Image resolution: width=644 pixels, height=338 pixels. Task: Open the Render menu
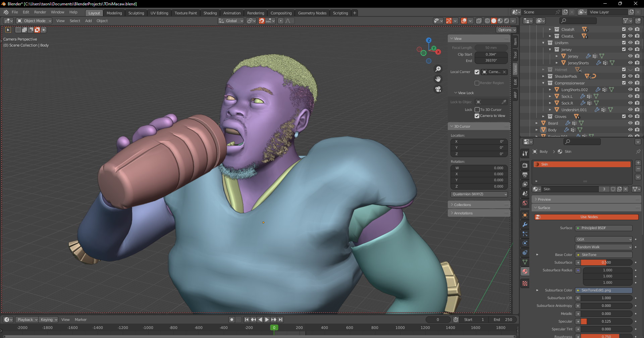[40, 12]
